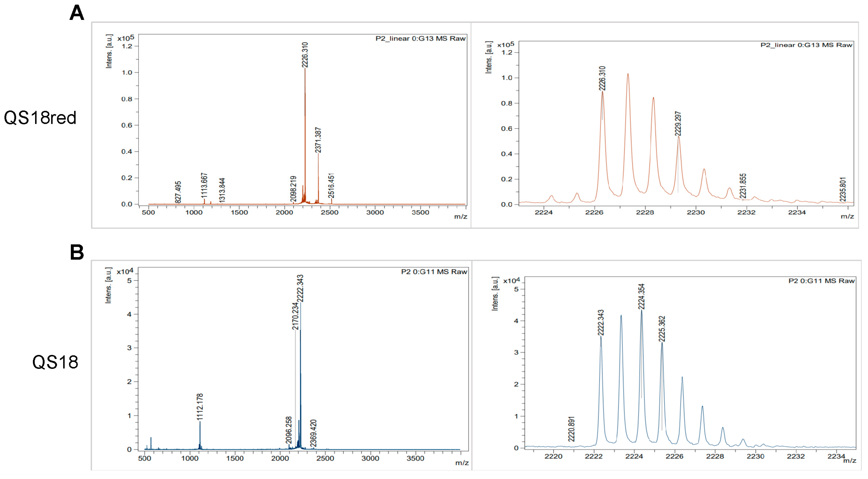
Task: Click the 1112.178 peak label
Action: click(200, 407)
